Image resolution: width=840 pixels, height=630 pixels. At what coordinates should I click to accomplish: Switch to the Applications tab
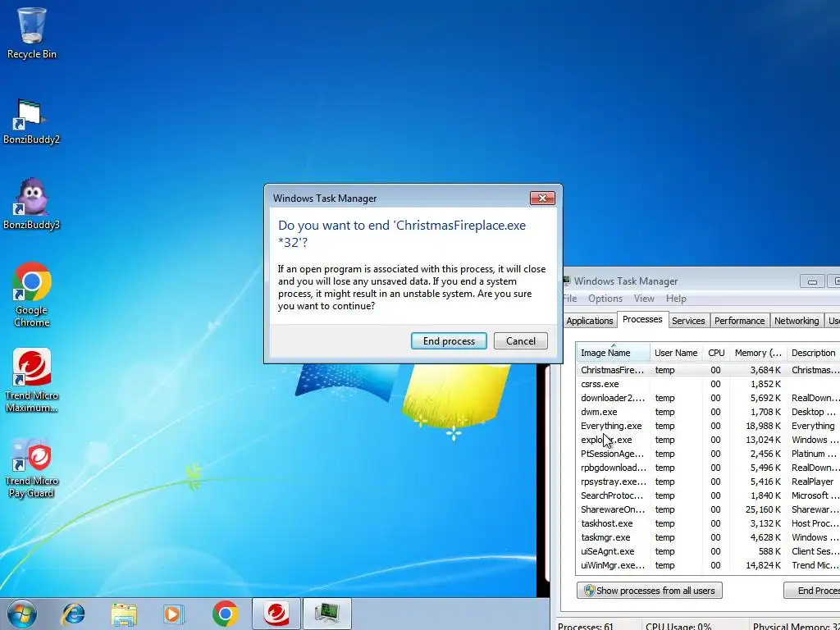pos(589,321)
